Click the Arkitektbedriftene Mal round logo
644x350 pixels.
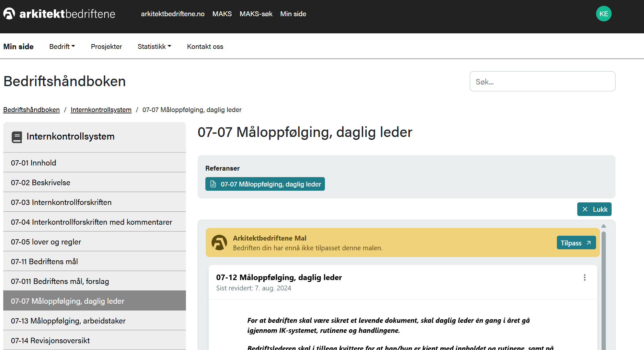[x=219, y=243]
